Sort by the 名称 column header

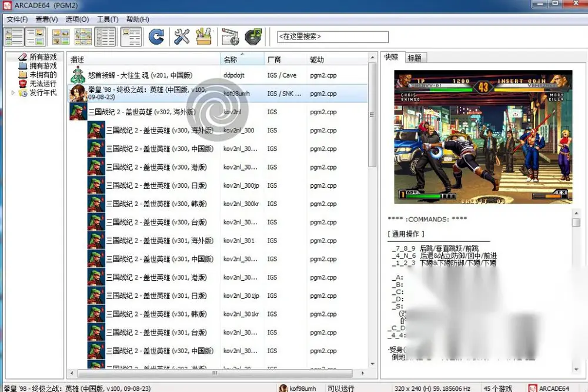point(242,59)
